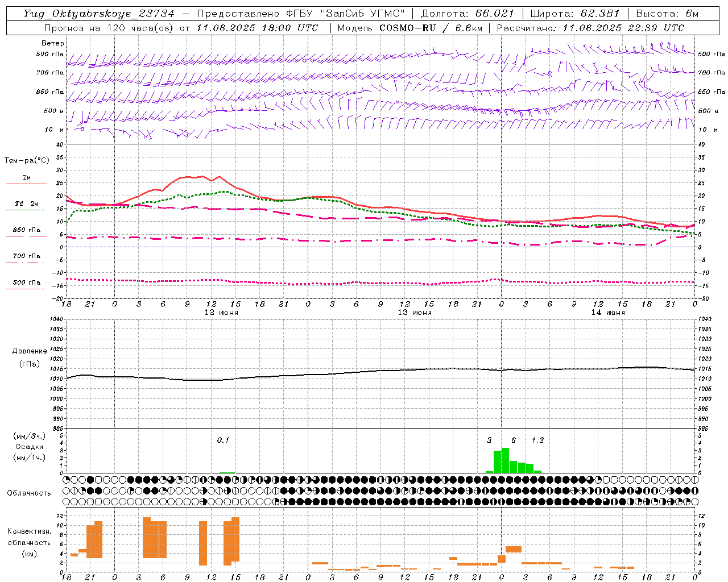Click the computed time 11.06.2025 22:39 UTC

tap(624, 28)
